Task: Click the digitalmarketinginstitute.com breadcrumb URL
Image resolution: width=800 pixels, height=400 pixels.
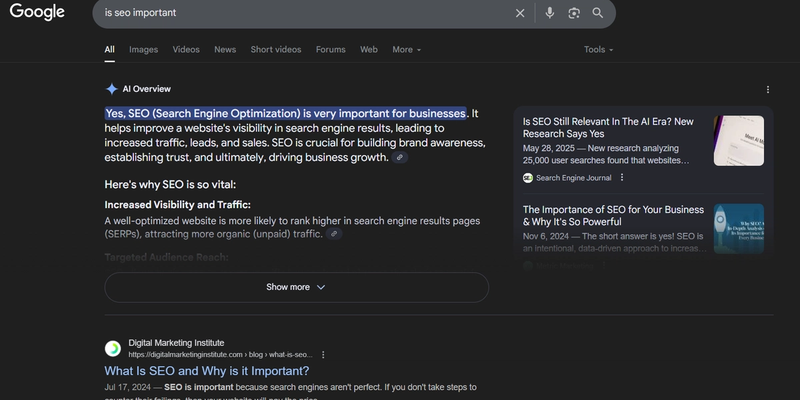Action: [x=220, y=355]
